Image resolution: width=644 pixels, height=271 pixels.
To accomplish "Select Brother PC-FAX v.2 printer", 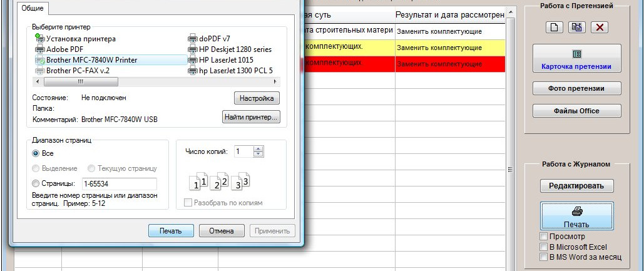I will tap(73, 71).
